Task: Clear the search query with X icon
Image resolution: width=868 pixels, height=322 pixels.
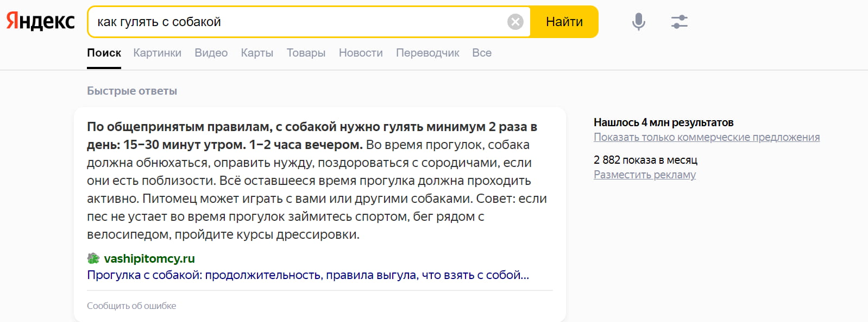Action: pos(515,22)
